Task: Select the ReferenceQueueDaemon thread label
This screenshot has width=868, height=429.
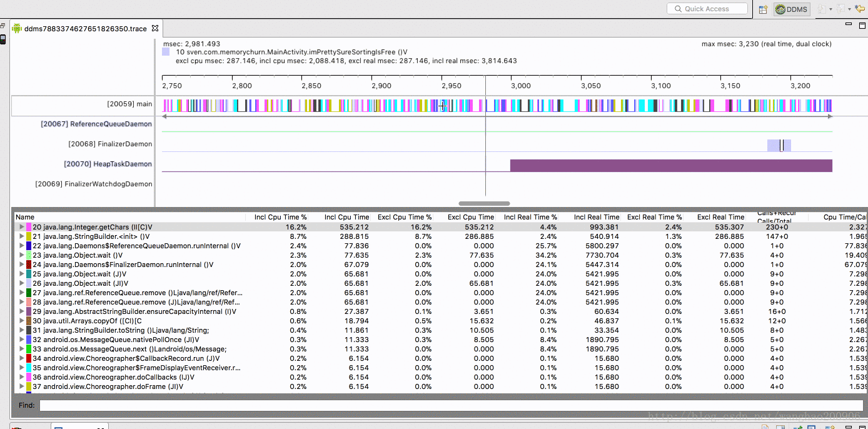Action: [x=96, y=124]
